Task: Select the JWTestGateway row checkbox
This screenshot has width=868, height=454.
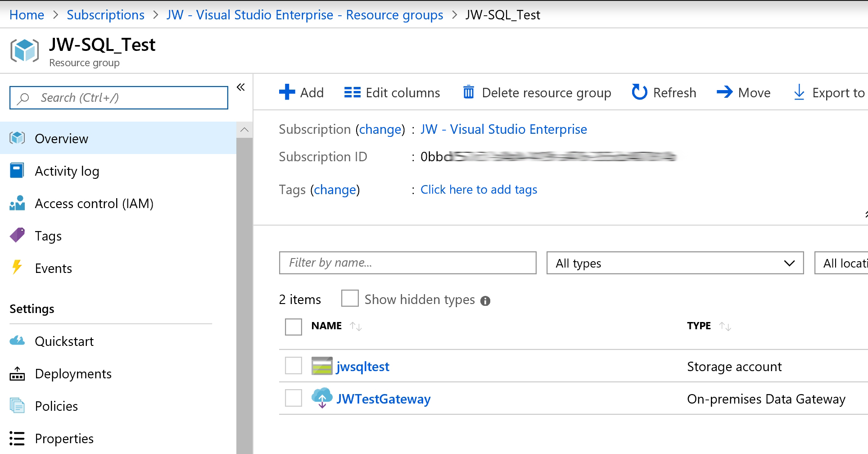Action: point(294,398)
